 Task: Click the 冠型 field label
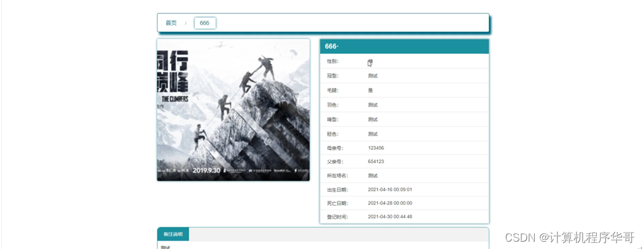(x=333, y=76)
